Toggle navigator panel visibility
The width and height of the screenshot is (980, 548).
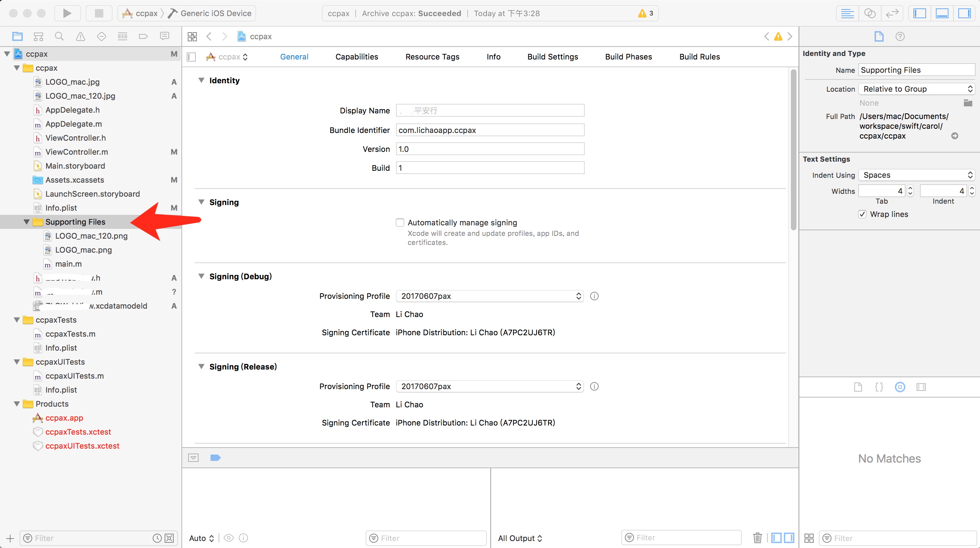click(x=919, y=13)
